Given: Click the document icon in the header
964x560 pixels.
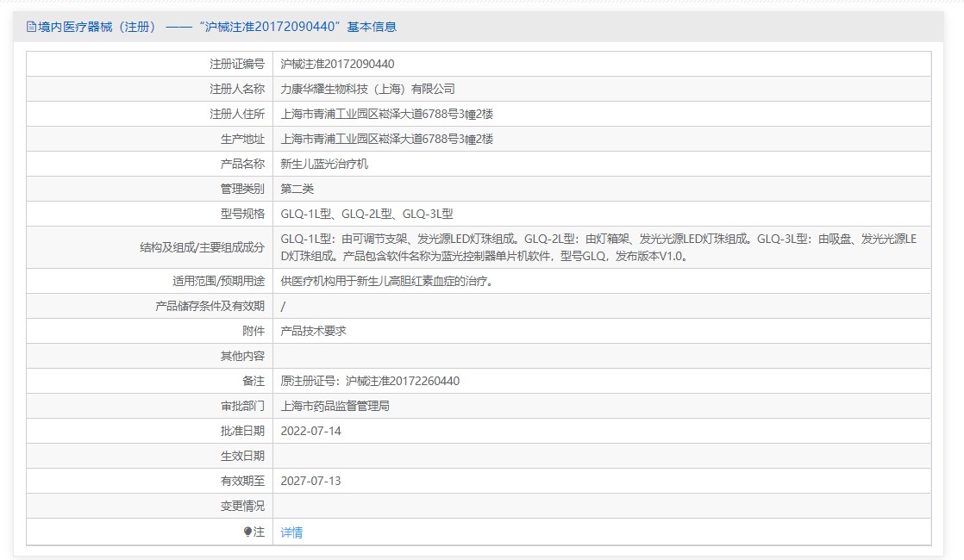Looking at the screenshot, I should coord(31,27).
